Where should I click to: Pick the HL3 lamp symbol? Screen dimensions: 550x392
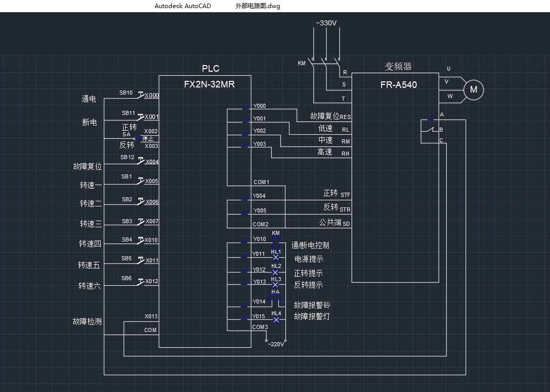(x=275, y=285)
